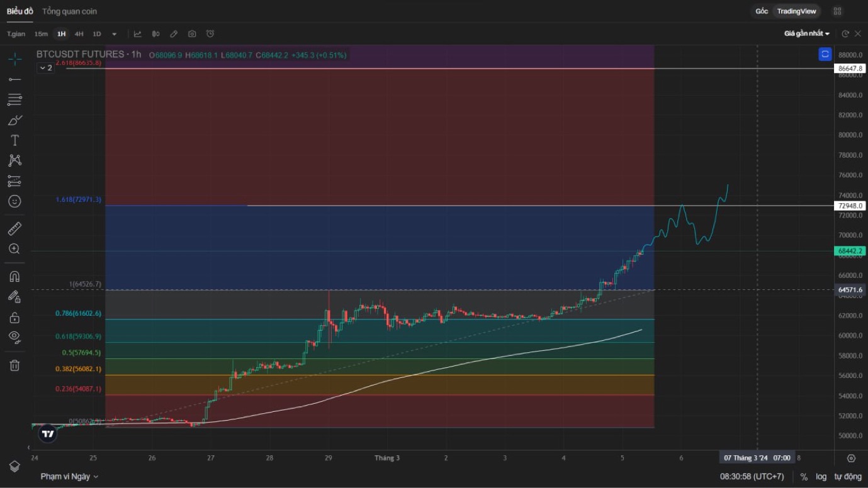Toggle magnet mode for drawings

tap(14, 277)
